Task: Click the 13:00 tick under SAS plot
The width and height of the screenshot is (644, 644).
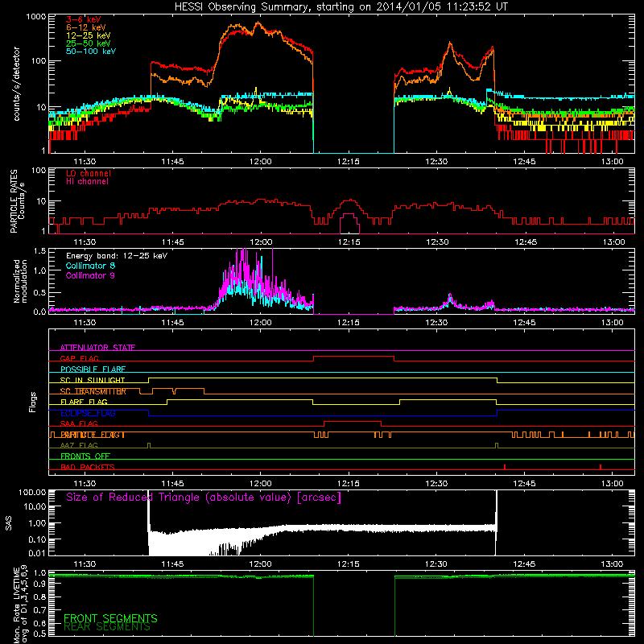Action: click(612, 564)
